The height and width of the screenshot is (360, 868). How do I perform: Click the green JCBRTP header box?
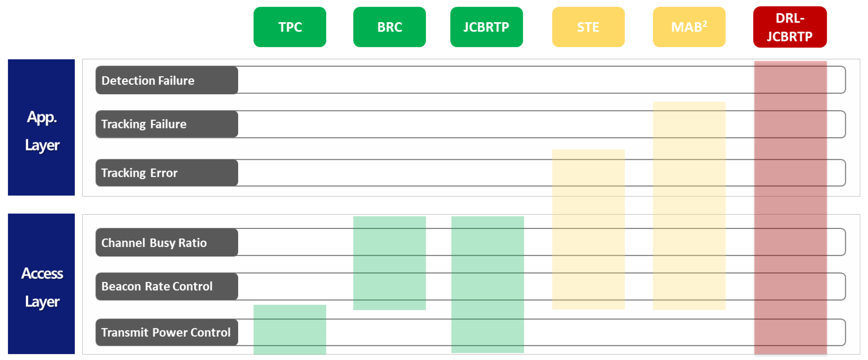pos(486,27)
